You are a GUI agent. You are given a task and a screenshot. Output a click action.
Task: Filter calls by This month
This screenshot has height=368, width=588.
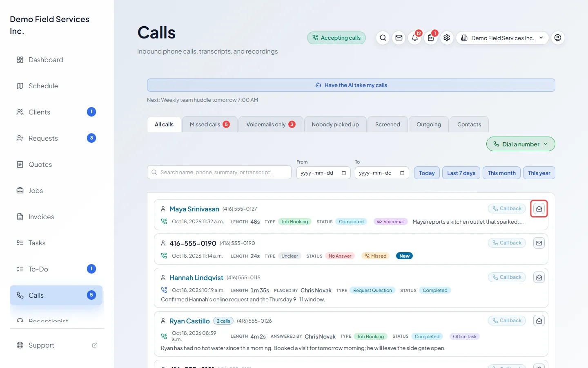501,173
